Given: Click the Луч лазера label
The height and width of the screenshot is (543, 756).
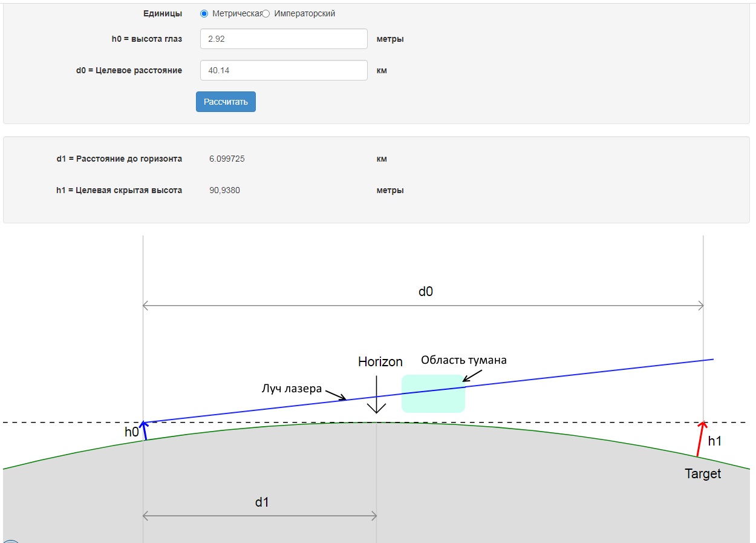Looking at the screenshot, I should (x=292, y=389).
